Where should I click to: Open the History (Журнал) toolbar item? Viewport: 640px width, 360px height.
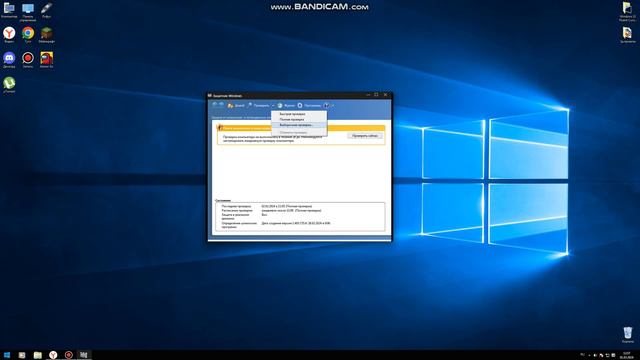pyautogui.click(x=286, y=105)
